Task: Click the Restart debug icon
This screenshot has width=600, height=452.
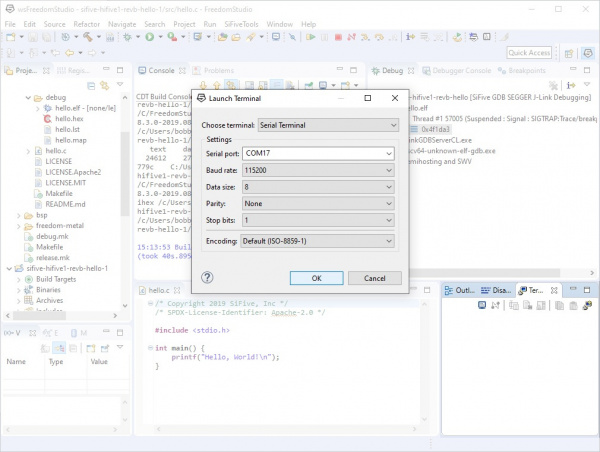Action: [457, 37]
